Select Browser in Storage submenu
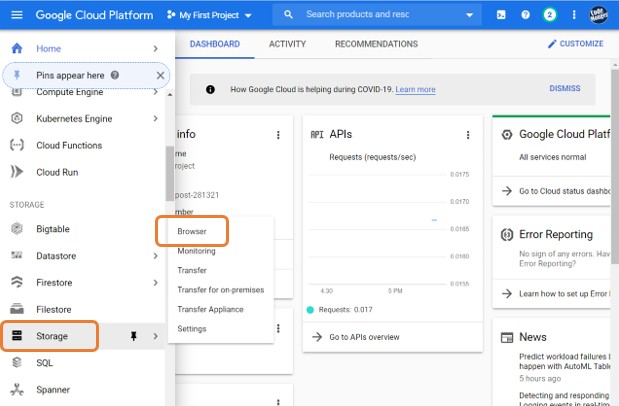Screen dimensions: 619x406 coord(192,231)
